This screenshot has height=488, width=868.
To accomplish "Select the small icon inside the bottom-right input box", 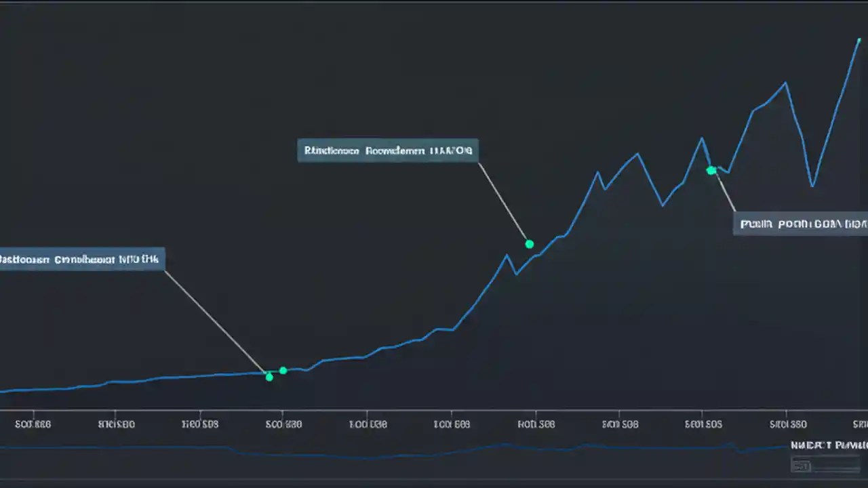I will tap(802, 466).
